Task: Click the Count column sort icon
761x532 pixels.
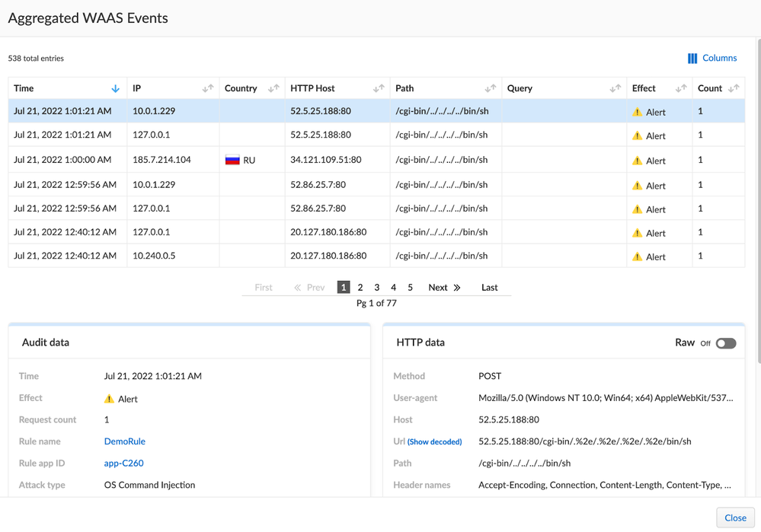Action: 733,89
